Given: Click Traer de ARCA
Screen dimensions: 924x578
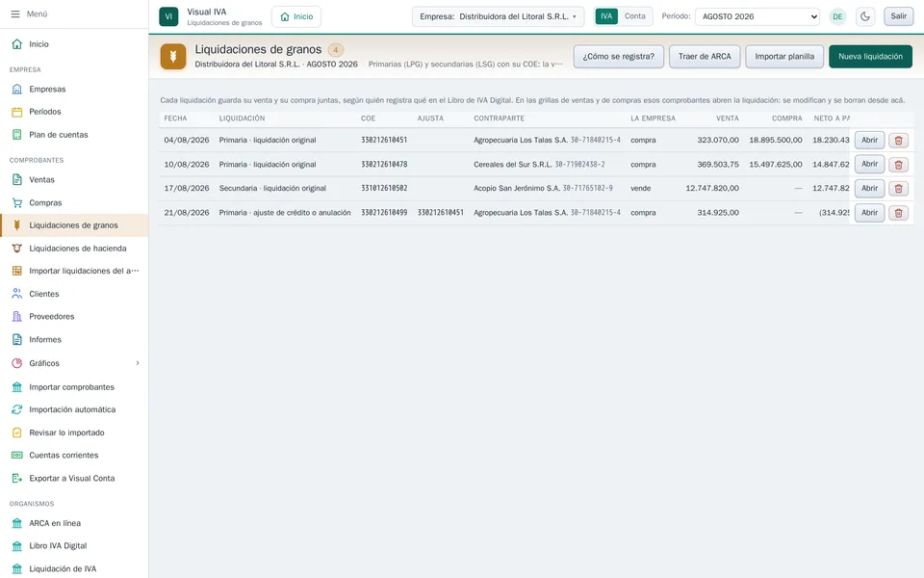Looking at the screenshot, I should pyautogui.click(x=705, y=57).
